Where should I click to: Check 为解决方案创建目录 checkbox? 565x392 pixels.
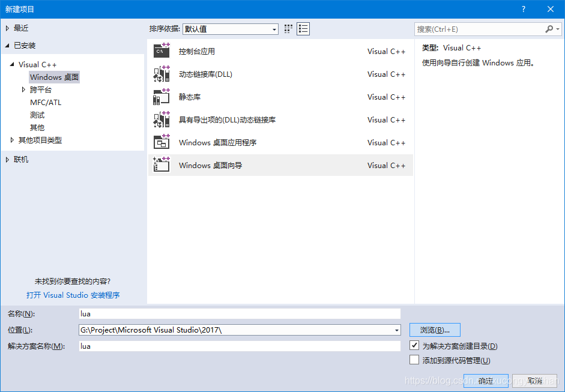[414, 345]
